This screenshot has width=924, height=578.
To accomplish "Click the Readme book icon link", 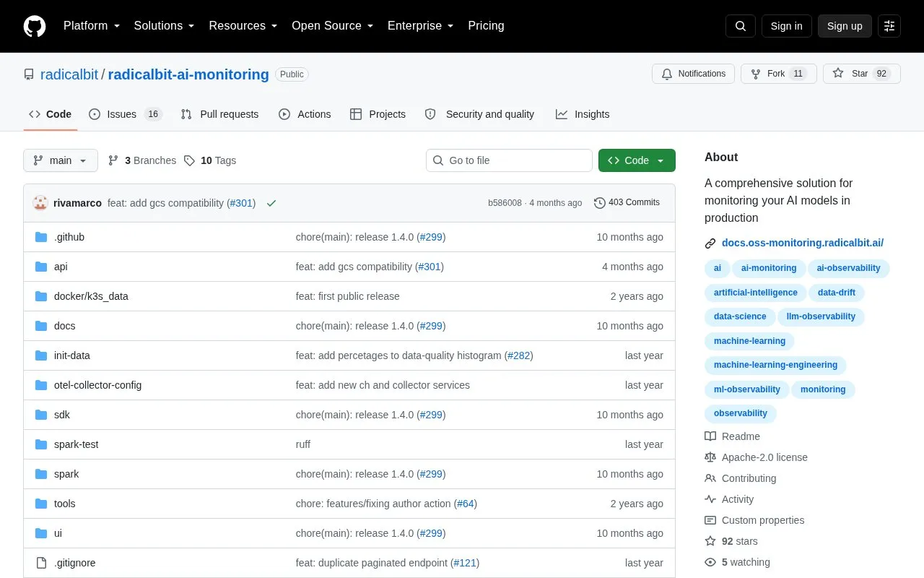I will pyautogui.click(x=732, y=436).
